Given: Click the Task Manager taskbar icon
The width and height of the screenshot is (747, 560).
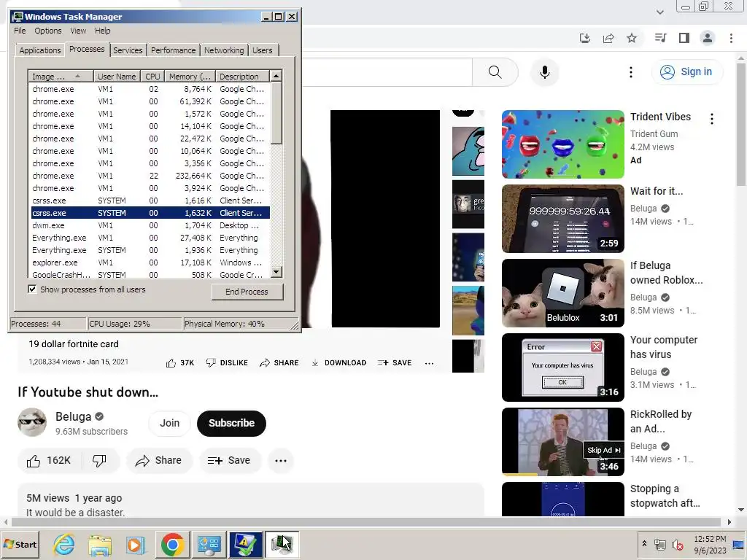Looking at the screenshot, I should (282, 544).
